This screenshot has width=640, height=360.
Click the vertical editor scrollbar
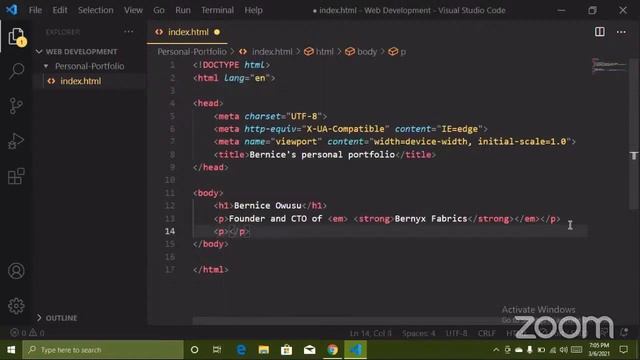coord(634,134)
